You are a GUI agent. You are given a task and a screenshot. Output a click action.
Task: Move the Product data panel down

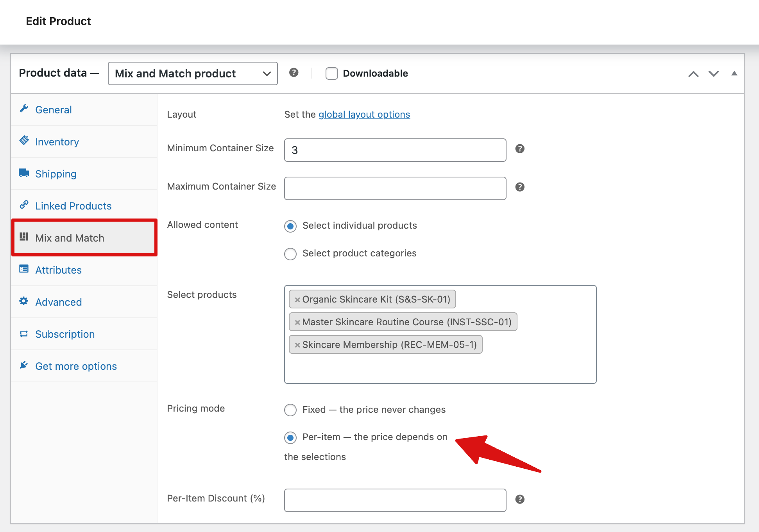pyautogui.click(x=713, y=73)
